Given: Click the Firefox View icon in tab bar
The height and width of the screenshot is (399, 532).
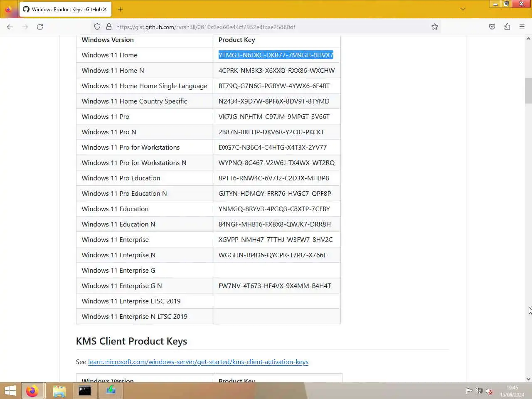Looking at the screenshot, I should [x=8, y=9].
